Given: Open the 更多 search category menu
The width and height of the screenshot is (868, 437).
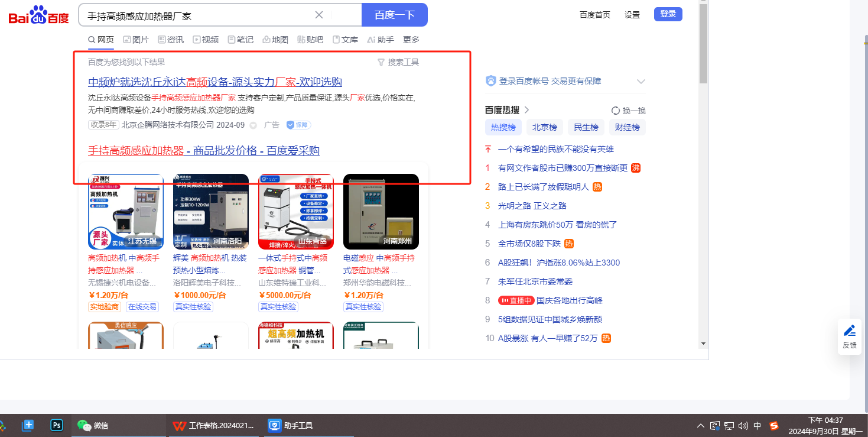Looking at the screenshot, I should [411, 40].
